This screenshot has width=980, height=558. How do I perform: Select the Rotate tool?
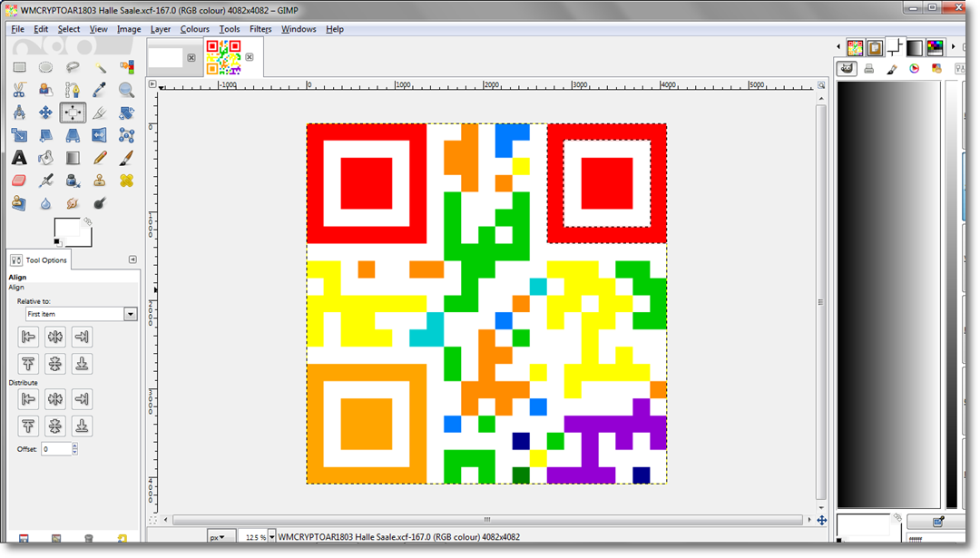[126, 113]
